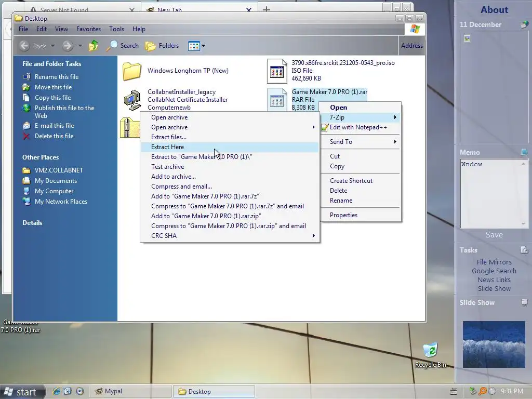Expand the Send To submenu arrow
The width and height of the screenshot is (532, 399).
point(395,141)
